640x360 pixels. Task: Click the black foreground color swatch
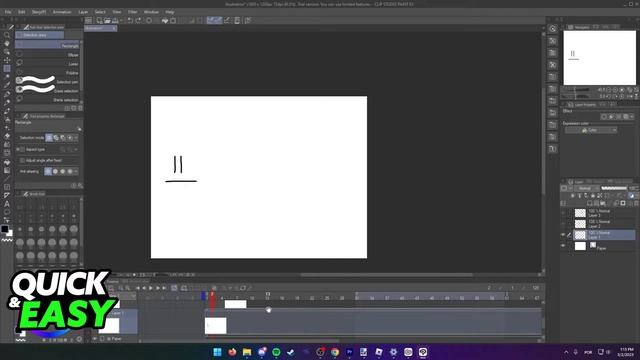click(x=4, y=229)
